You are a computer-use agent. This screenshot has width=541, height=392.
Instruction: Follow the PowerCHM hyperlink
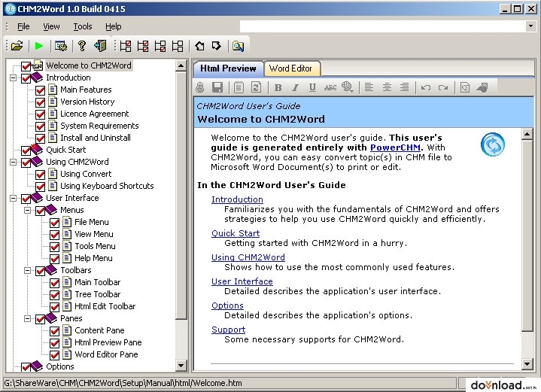tap(395, 147)
